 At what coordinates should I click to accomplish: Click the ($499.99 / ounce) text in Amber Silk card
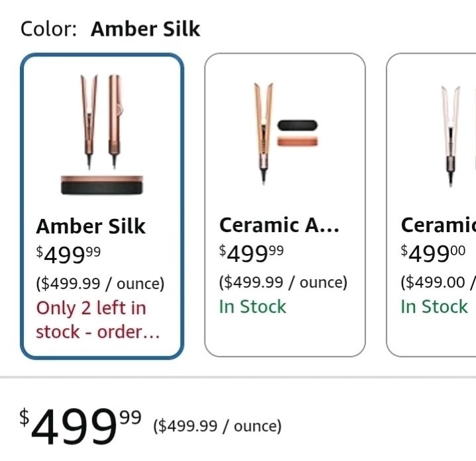(x=100, y=284)
